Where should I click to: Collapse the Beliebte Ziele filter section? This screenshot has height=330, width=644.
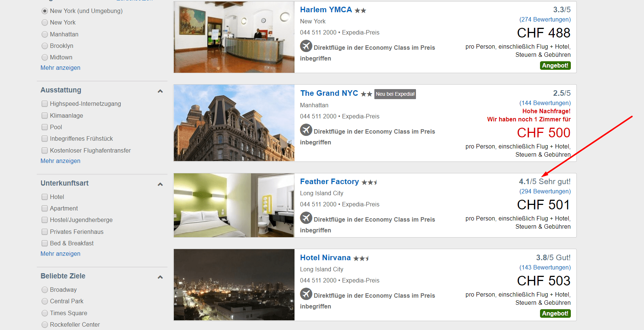click(x=160, y=277)
